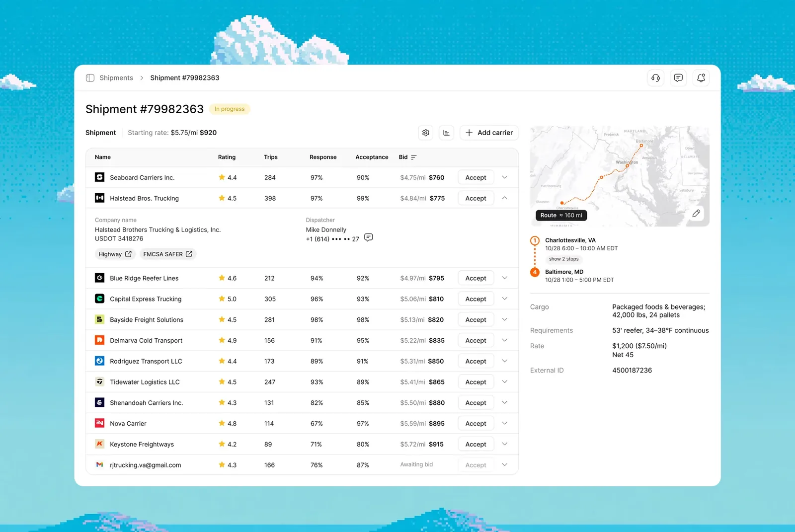Click the route map thumbnail
795x532 pixels.
[620, 176]
